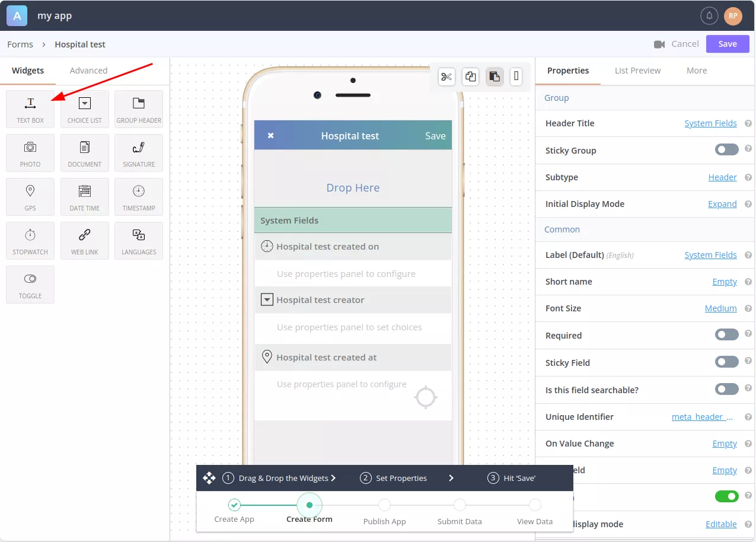
Task: Turn on the Required toggle
Action: [x=726, y=335]
